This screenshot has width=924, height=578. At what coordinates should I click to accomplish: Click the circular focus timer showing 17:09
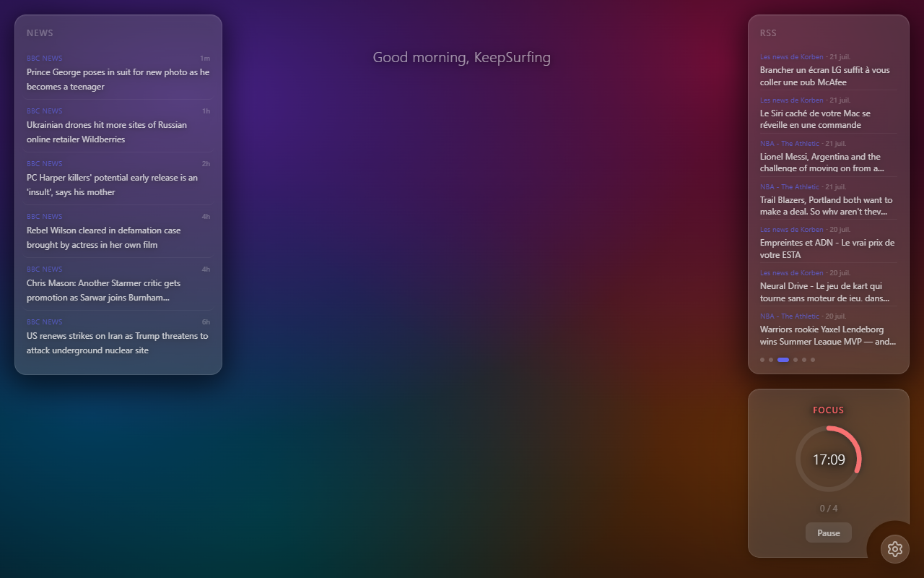(x=829, y=460)
